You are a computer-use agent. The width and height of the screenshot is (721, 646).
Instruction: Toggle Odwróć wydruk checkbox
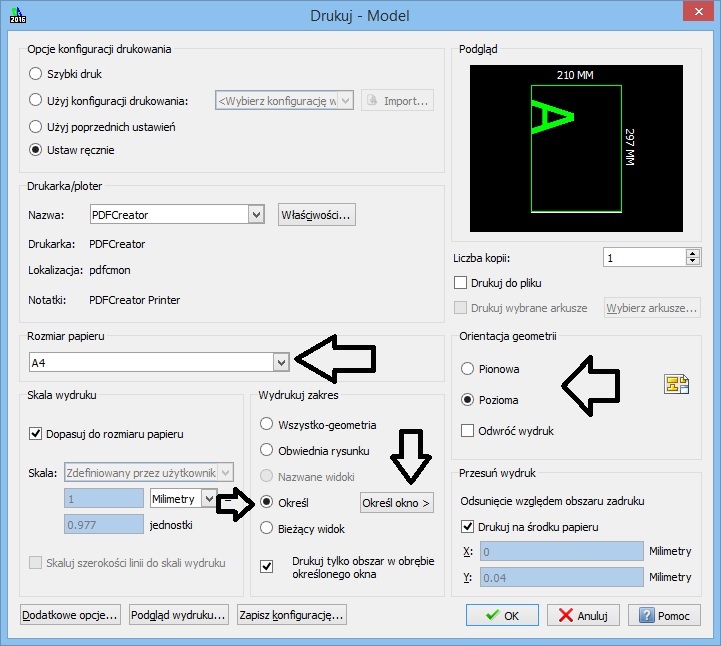point(467,431)
